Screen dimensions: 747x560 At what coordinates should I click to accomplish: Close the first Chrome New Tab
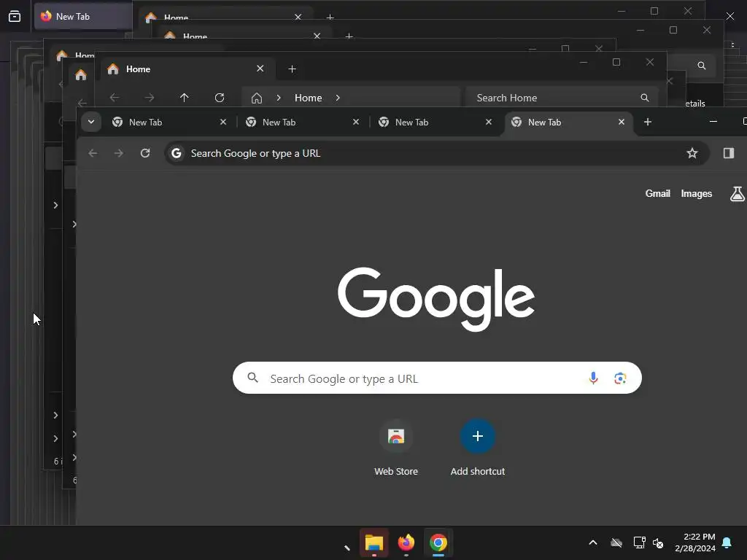223,122
